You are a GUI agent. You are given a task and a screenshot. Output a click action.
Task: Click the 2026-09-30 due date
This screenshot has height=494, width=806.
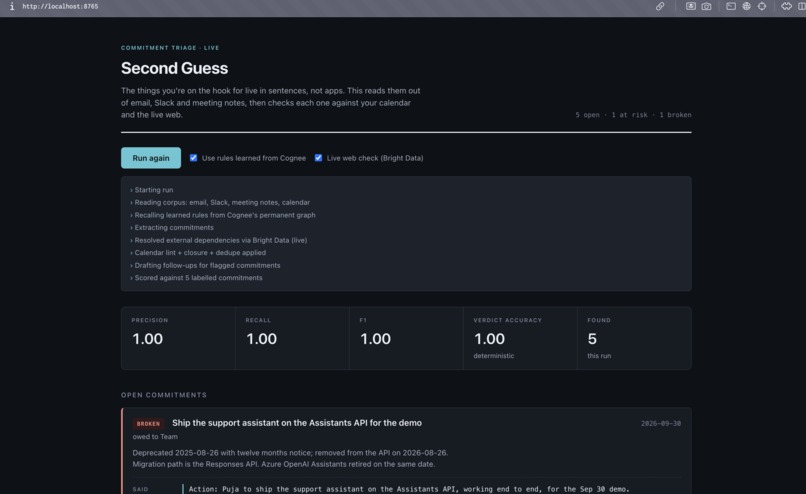(x=661, y=424)
